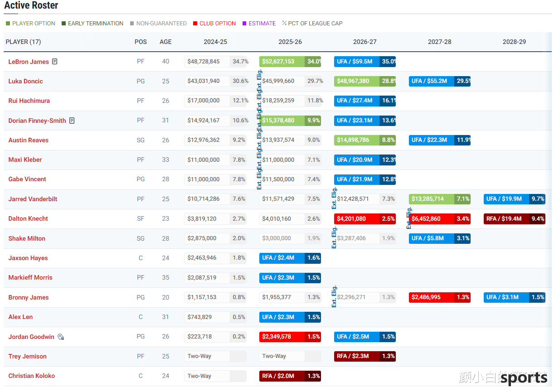Select the purple ESTIMATE legend label
The height and width of the screenshot is (392, 554).
[262, 24]
